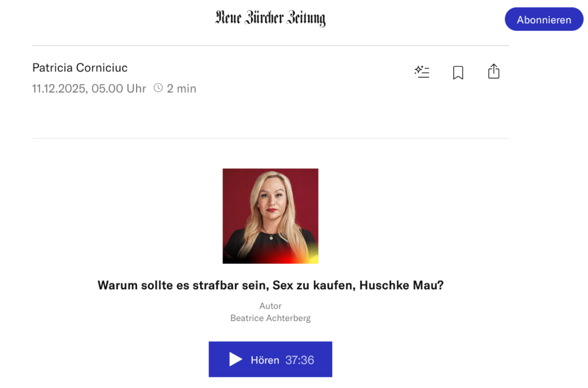This screenshot has height=388, width=588.
Task: Open the Huschke Mau podcast headline
Action: click(270, 285)
